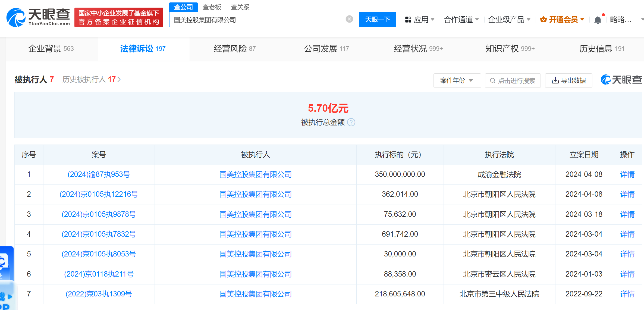
Task: Open 详情 for 350,000,000.00 case
Action: tap(627, 174)
